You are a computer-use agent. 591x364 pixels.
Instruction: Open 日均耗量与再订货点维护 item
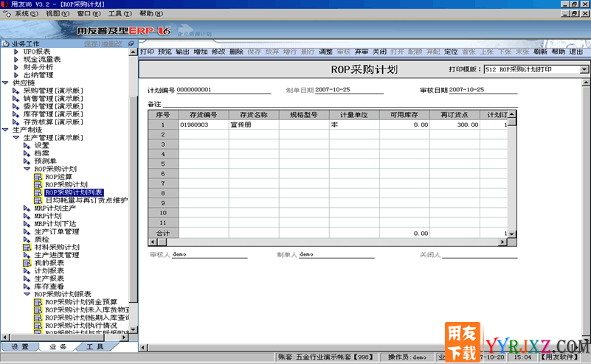pyautogui.click(x=86, y=200)
